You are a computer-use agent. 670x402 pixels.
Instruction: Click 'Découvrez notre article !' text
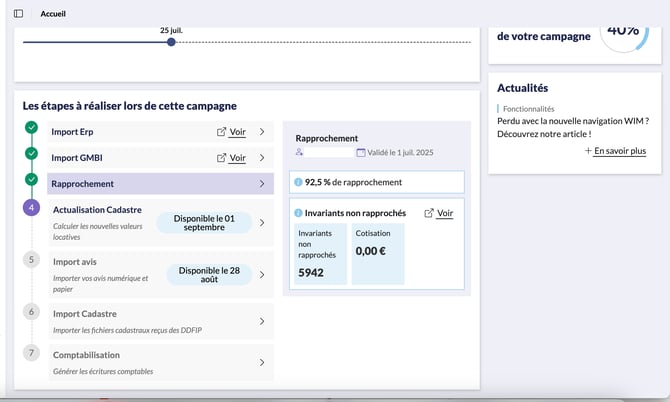544,134
